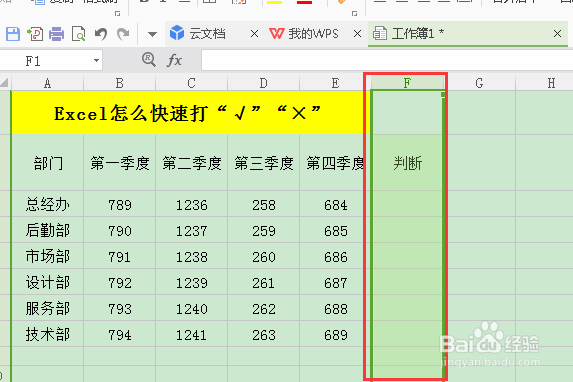This screenshot has width=573, height=382.
Task: Select the 市场部 cell
Action: (x=48, y=256)
